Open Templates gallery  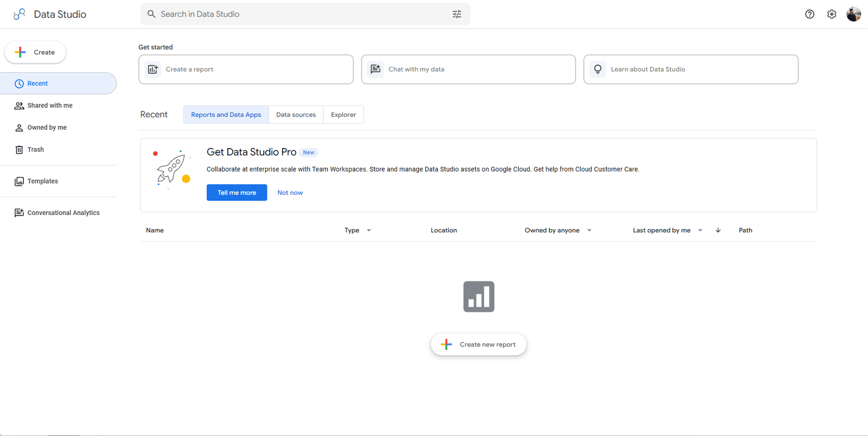pos(58,181)
